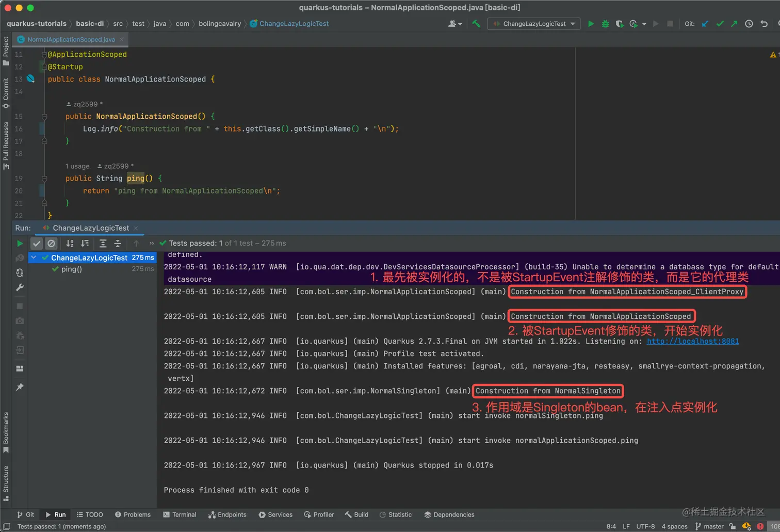Open the http://localhost:8081 link in console
This screenshot has width=780, height=532.
pos(693,342)
